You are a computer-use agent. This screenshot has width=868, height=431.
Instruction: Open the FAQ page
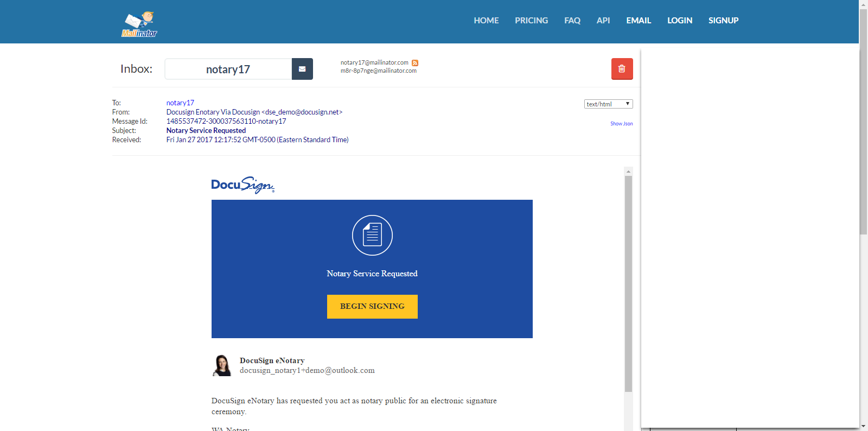[x=572, y=21]
